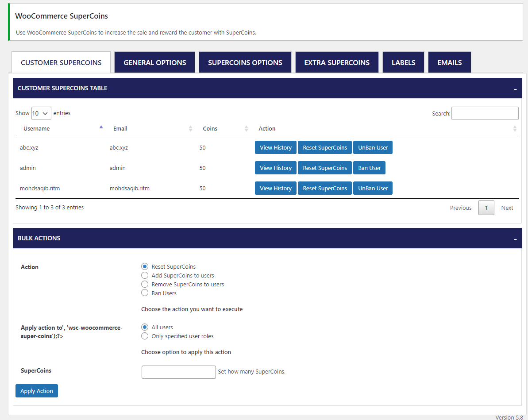The width and height of the screenshot is (528, 420).
Task: Go to Extra SuperCoins tab
Action: coord(337,62)
